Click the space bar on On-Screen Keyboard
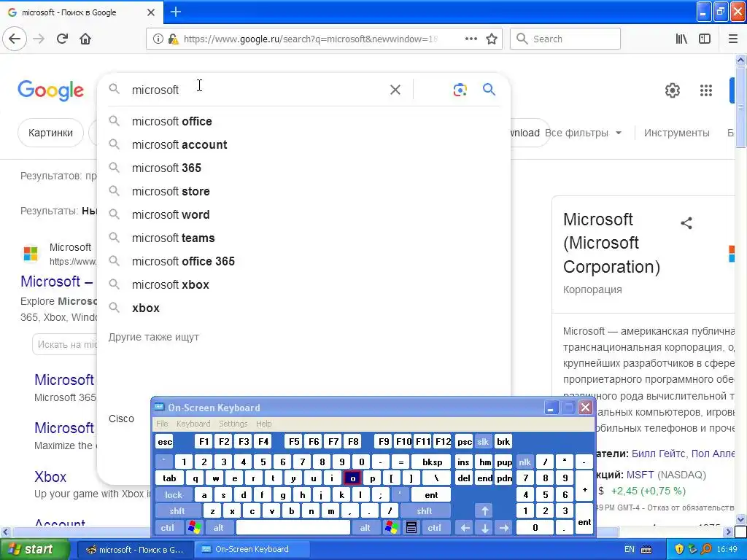This screenshot has width=747, height=560. [x=293, y=527]
